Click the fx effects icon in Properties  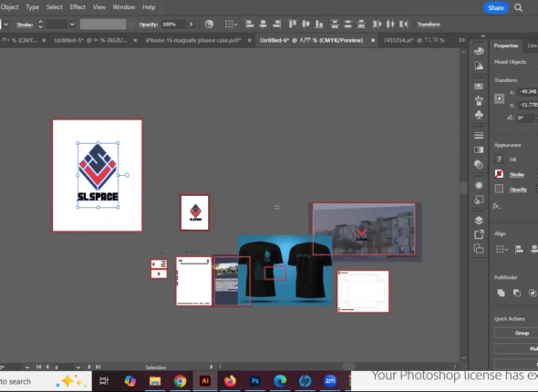coord(496,206)
